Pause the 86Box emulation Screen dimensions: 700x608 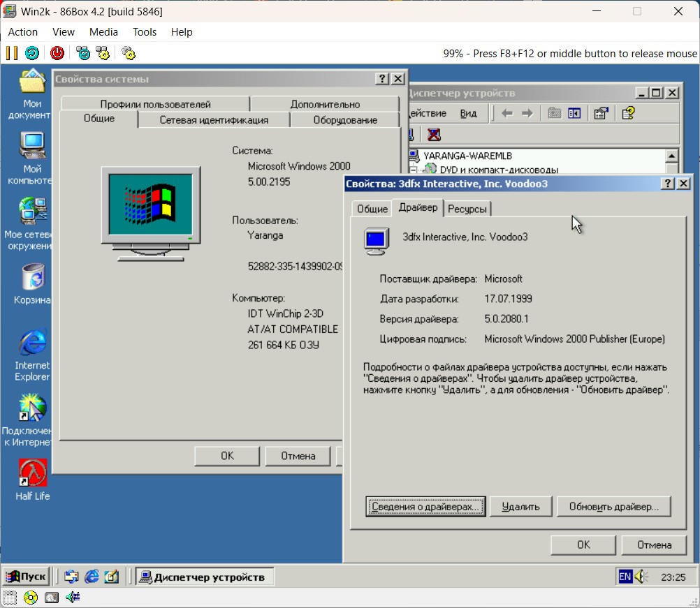coord(12,53)
